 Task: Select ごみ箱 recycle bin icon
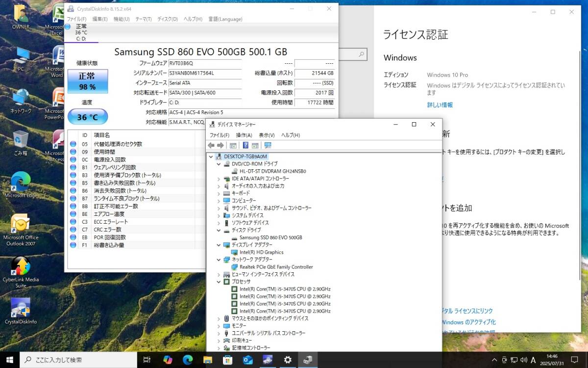tap(21, 143)
